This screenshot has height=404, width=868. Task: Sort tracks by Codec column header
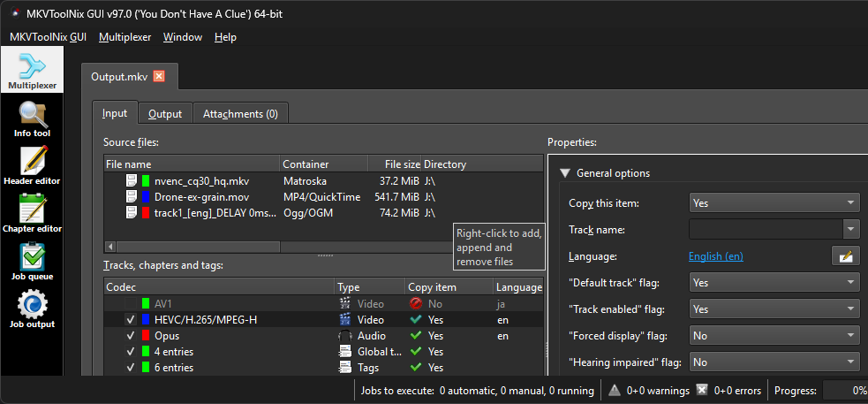point(220,287)
